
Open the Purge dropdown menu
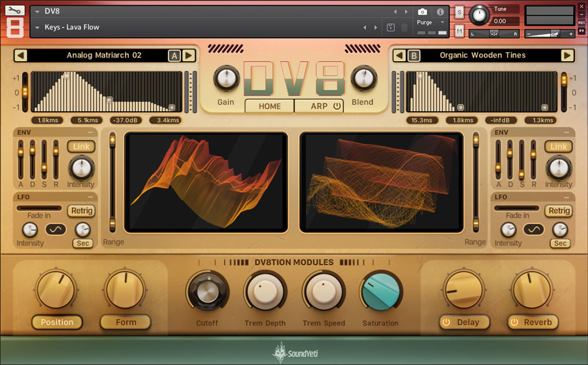pos(443,22)
